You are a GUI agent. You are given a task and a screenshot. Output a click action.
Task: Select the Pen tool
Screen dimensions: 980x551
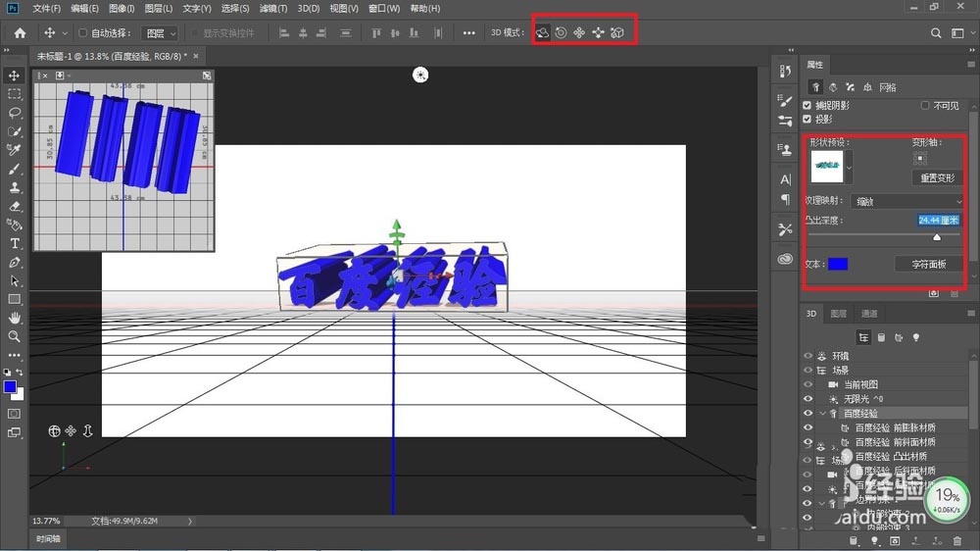[14, 263]
